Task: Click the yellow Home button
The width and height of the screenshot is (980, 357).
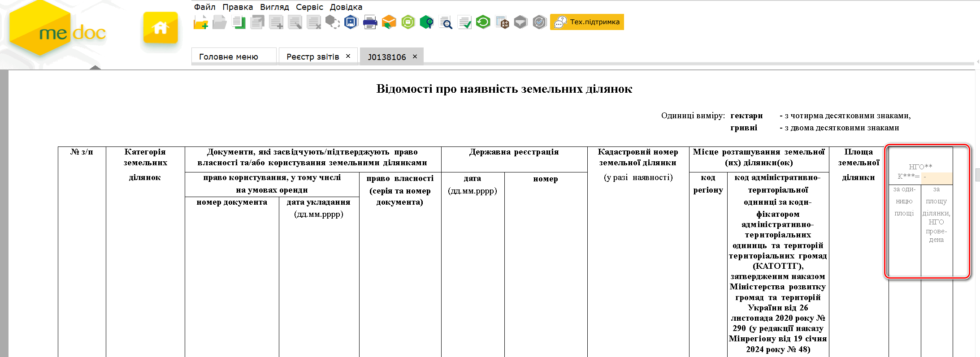Action: coord(160,28)
